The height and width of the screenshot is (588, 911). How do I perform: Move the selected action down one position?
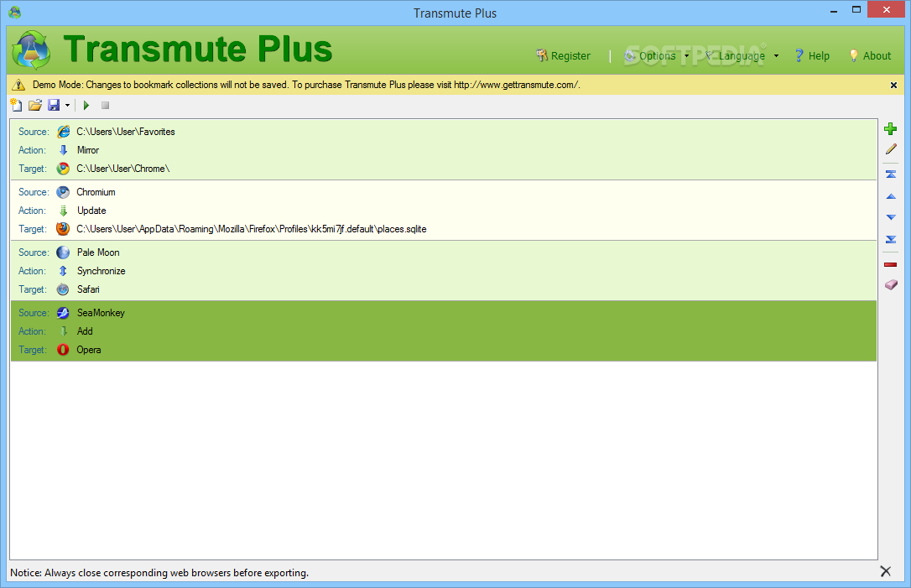(x=891, y=217)
